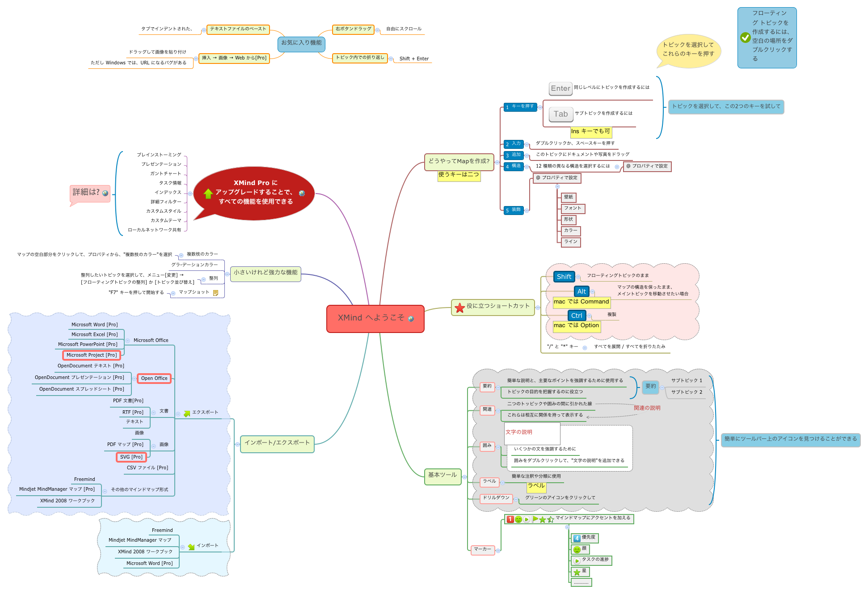The height and width of the screenshot is (594, 868).
Task: Open the hyperlink globe next to 詳細は?
Action: [105, 193]
